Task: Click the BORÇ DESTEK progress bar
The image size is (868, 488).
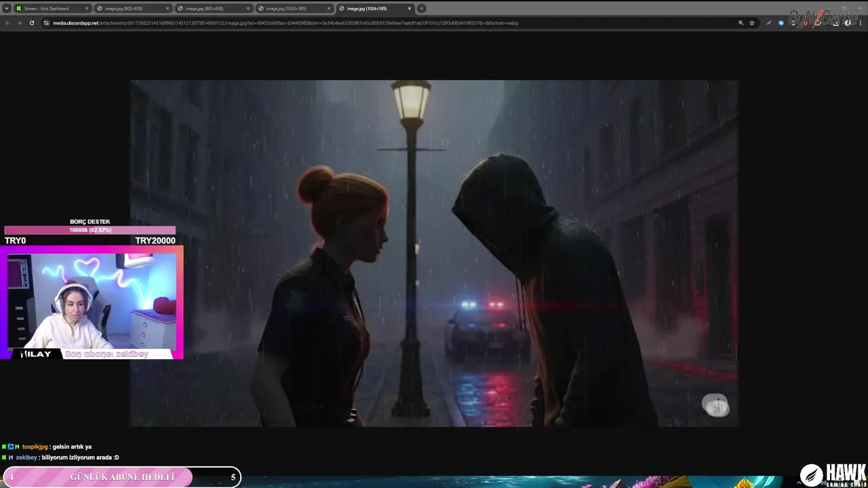Action: pyautogui.click(x=90, y=230)
